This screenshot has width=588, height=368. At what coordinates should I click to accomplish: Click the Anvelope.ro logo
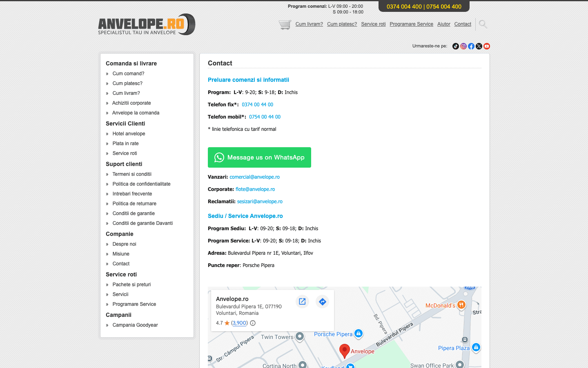147,25
